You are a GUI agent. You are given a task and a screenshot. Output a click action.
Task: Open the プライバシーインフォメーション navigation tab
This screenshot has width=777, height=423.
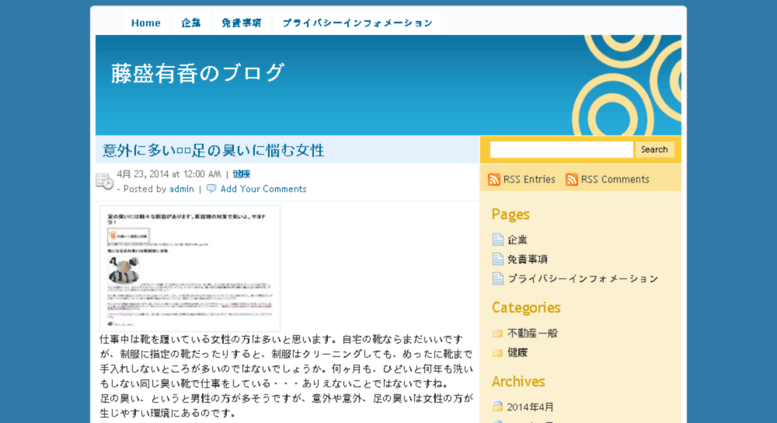point(357,23)
